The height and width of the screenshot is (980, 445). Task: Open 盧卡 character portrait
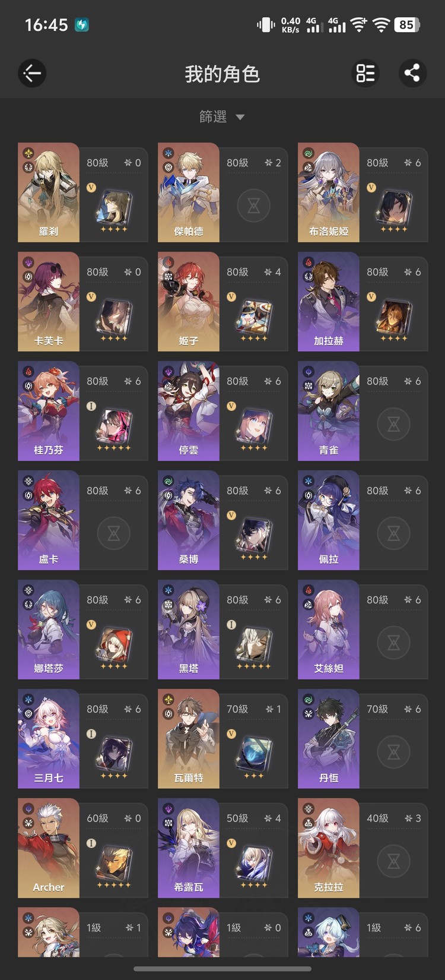(x=49, y=520)
